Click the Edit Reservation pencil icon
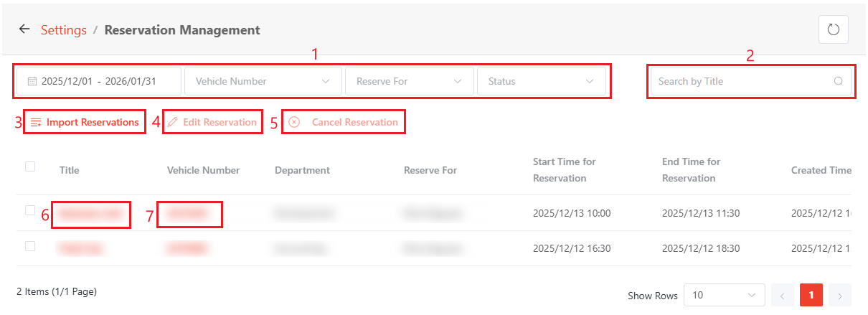Viewport: 868px width, 315px height. click(x=172, y=123)
